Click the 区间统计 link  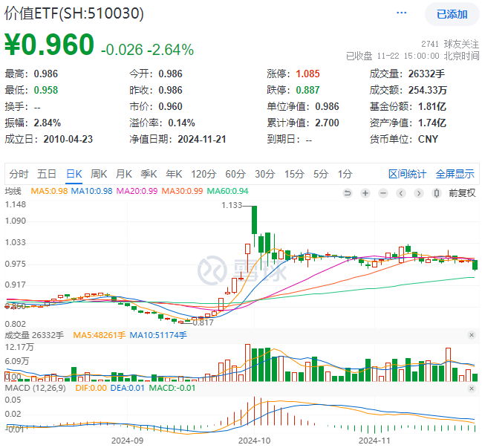408,174
